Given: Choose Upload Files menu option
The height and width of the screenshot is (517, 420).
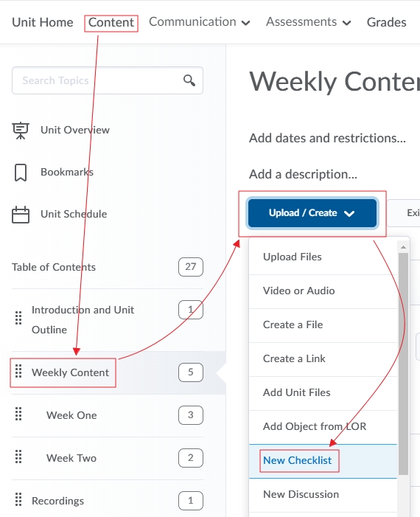Looking at the screenshot, I should click(293, 257).
